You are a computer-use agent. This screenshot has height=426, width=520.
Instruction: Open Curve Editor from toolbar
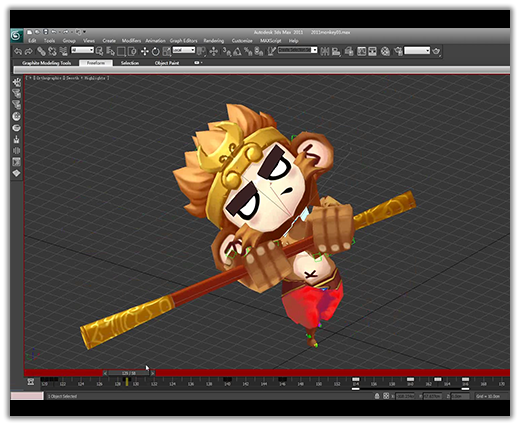point(361,51)
